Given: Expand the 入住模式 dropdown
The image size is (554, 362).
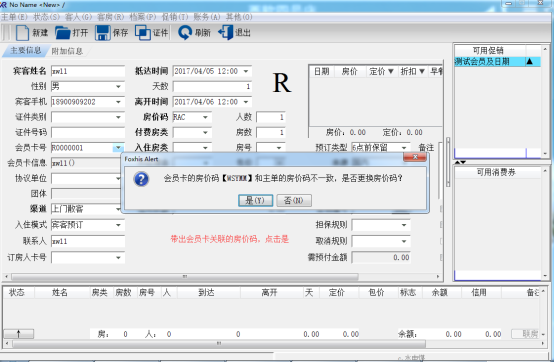Looking at the screenshot, I should click(118, 225).
